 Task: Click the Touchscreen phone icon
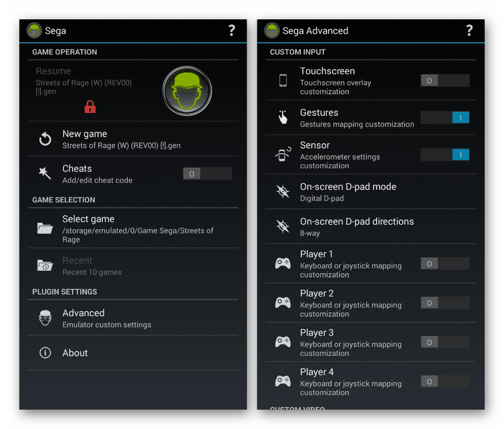pyautogui.click(x=283, y=80)
